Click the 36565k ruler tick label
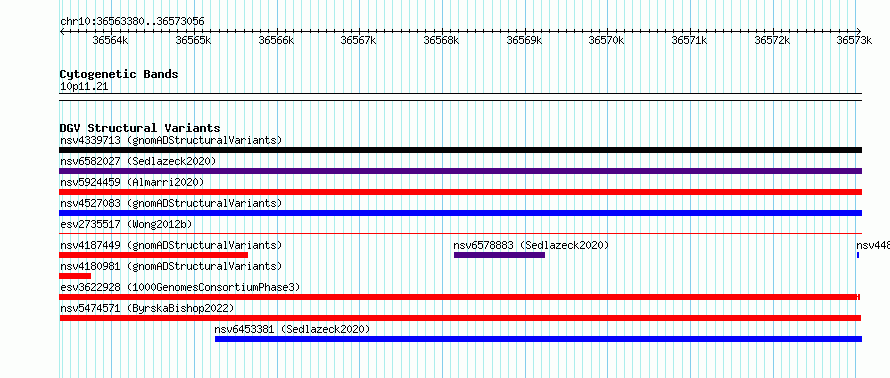Image resolution: width=890 pixels, height=378 pixels. tap(194, 40)
